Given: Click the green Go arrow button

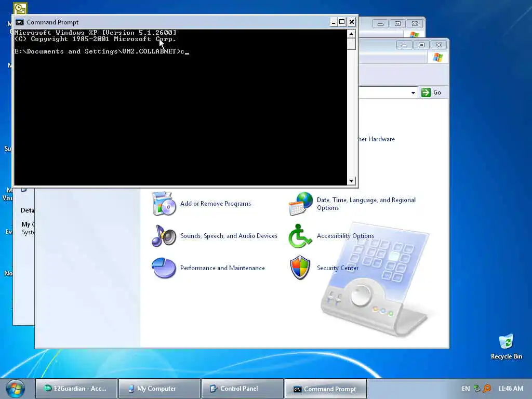Looking at the screenshot, I should coord(426,92).
